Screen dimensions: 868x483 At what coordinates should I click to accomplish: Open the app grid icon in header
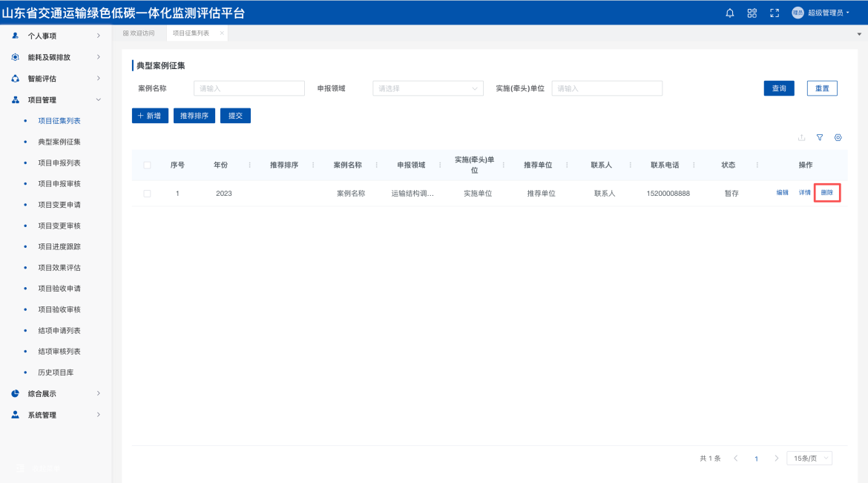[752, 13]
